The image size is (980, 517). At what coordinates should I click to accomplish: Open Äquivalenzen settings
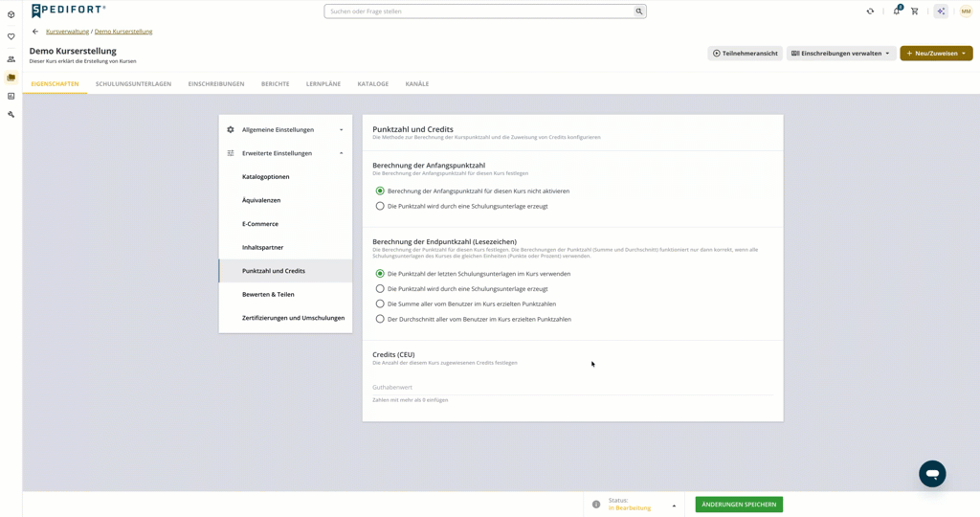(285, 200)
